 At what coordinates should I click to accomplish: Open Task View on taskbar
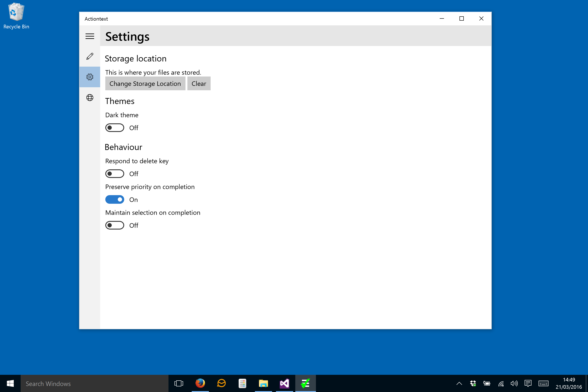pyautogui.click(x=179, y=383)
